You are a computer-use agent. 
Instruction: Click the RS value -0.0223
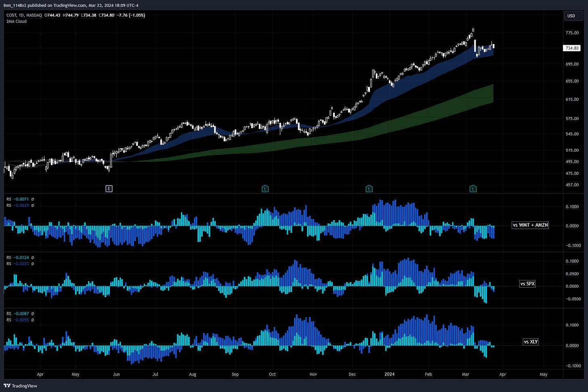coord(21,264)
